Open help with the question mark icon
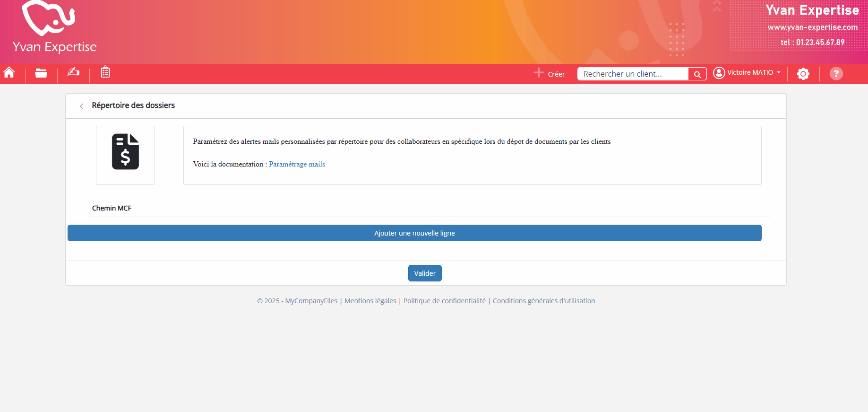The width and height of the screenshot is (868, 412). [x=836, y=74]
